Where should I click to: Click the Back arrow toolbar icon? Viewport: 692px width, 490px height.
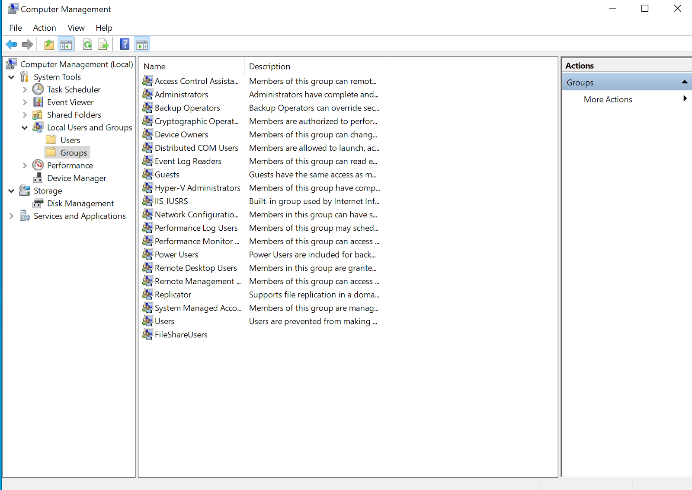click(11, 45)
